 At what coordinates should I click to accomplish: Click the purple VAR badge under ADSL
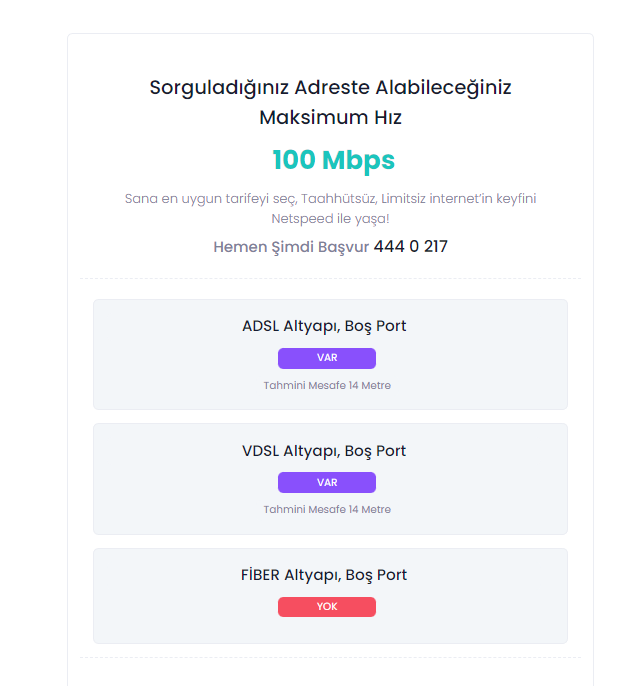pos(327,358)
